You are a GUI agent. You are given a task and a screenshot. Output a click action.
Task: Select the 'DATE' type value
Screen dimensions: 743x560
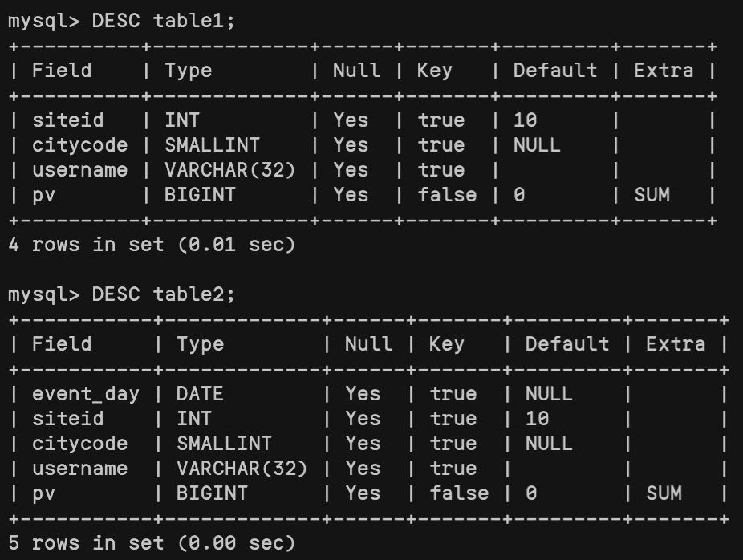(200, 394)
